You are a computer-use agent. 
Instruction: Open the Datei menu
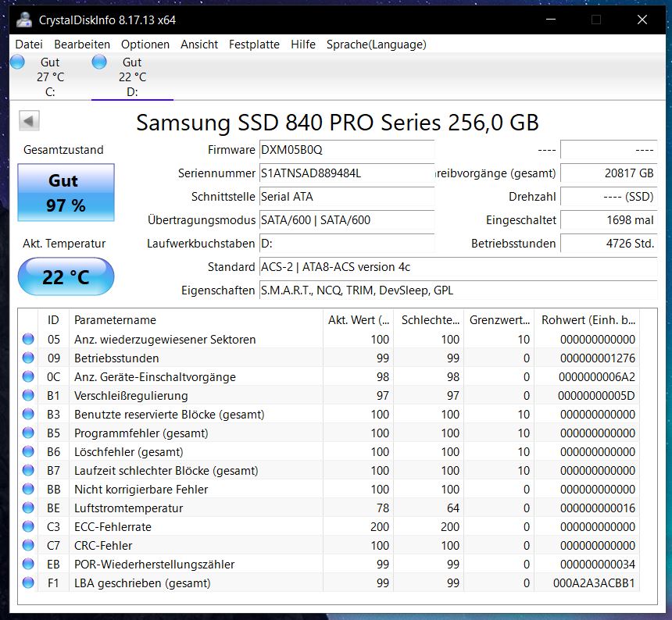click(29, 45)
